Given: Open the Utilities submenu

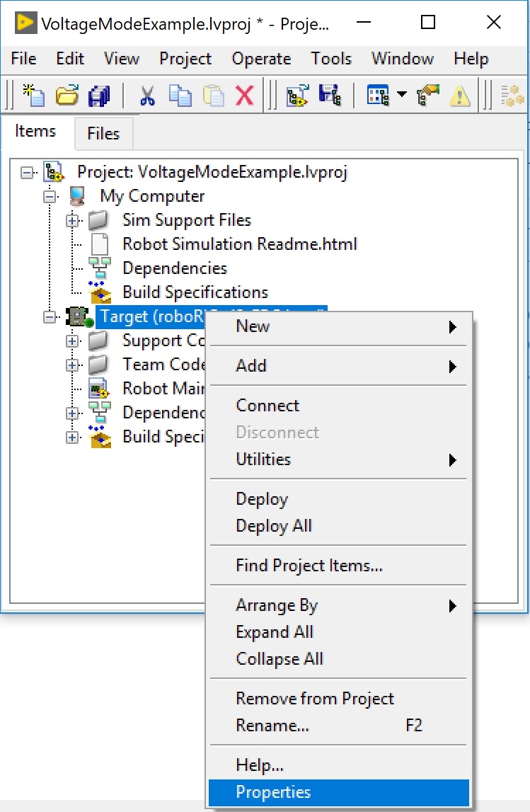Looking at the screenshot, I should pyautogui.click(x=338, y=459).
